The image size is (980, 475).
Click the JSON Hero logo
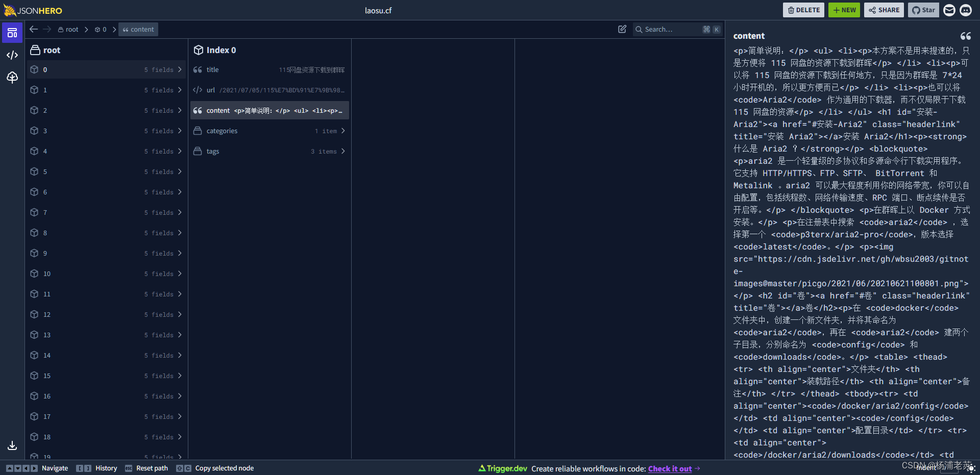coord(33,10)
